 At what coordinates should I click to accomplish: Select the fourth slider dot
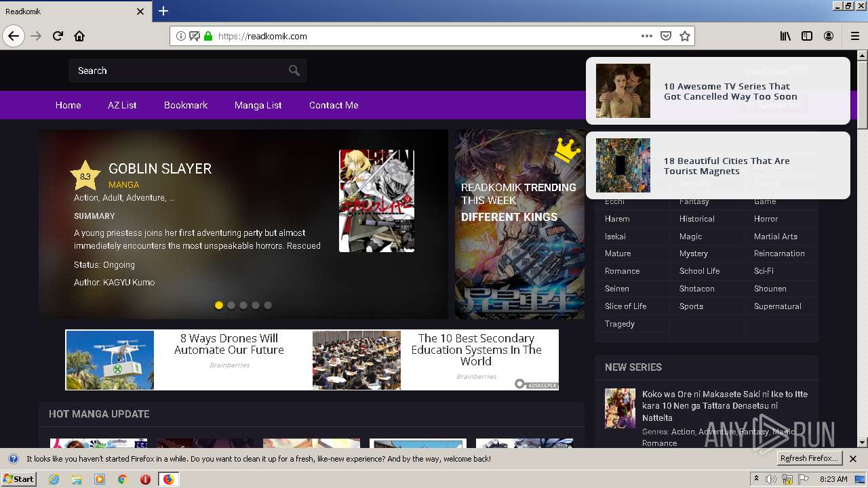point(256,305)
